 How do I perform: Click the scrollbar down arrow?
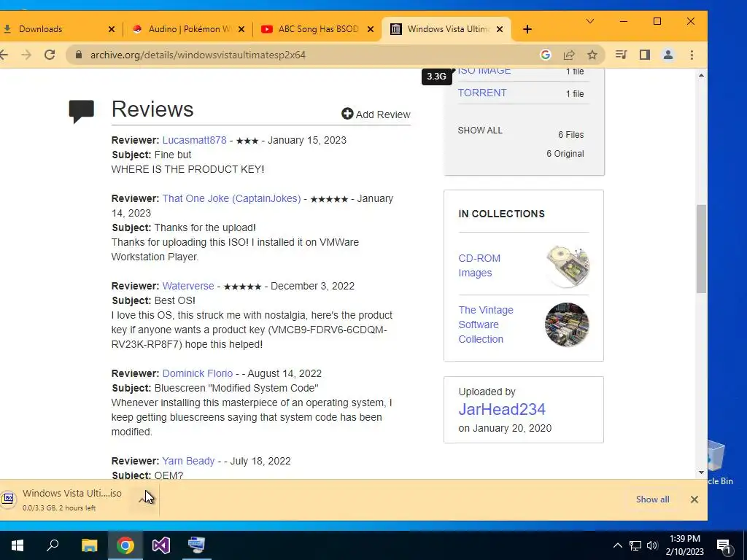click(x=701, y=472)
